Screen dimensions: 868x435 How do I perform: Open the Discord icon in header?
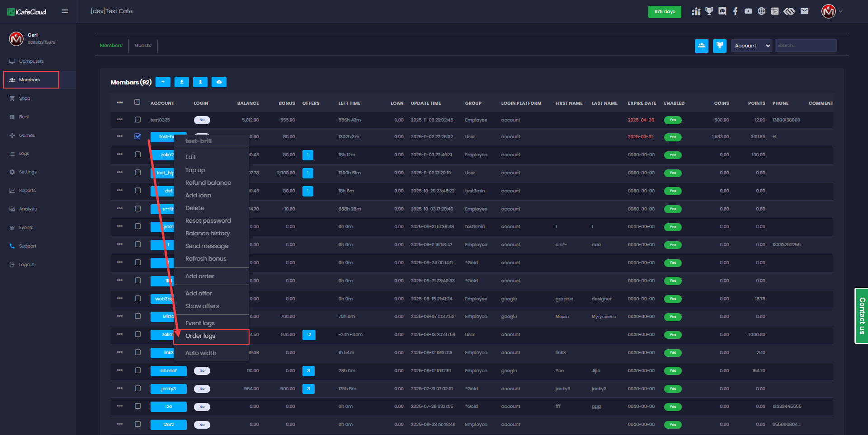tap(722, 11)
